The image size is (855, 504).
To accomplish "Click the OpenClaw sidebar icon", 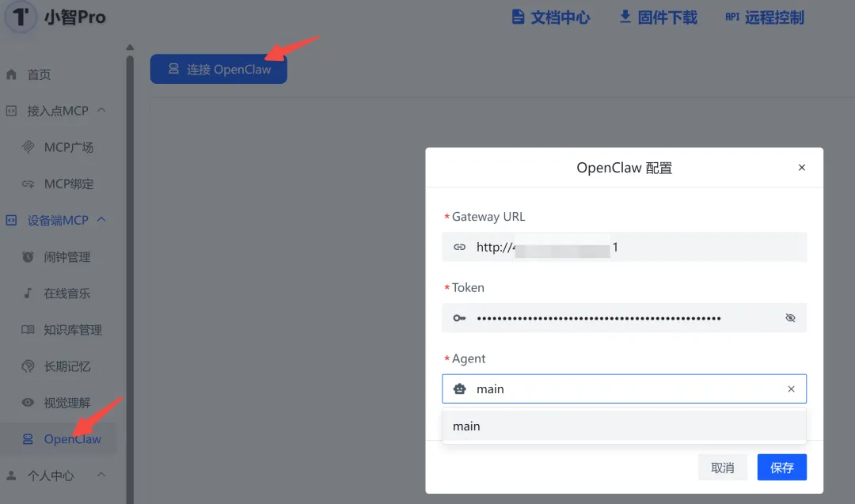I will point(28,438).
